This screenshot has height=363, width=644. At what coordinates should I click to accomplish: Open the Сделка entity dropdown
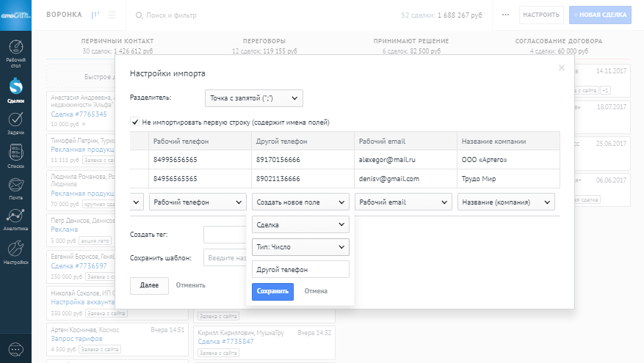click(300, 224)
